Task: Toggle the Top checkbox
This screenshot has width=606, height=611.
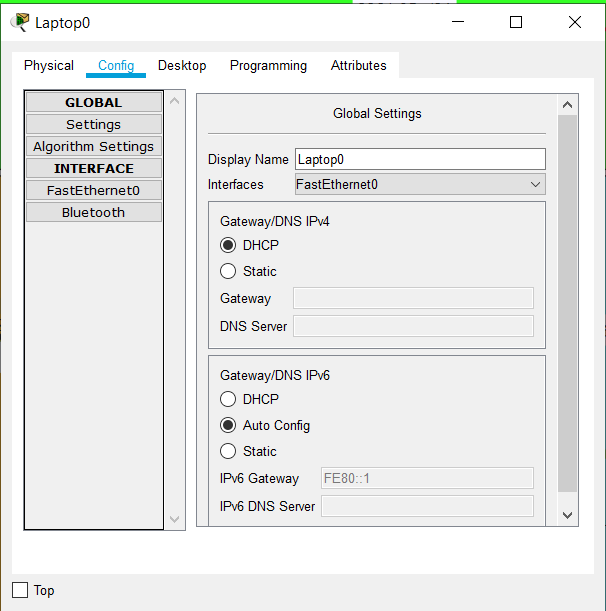Action: pyautogui.click(x=20, y=590)
